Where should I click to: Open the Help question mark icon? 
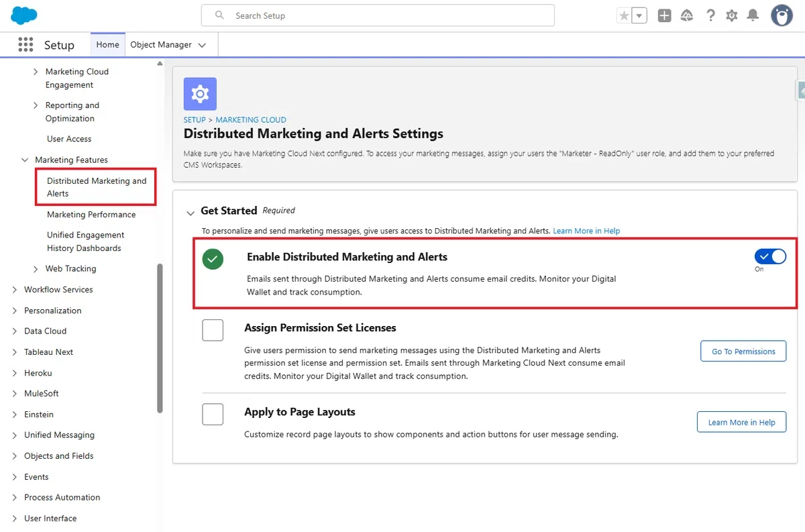pos(710,15)
